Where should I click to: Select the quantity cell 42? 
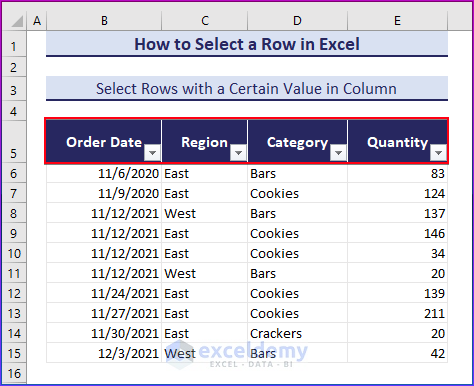tap(397, 353)
